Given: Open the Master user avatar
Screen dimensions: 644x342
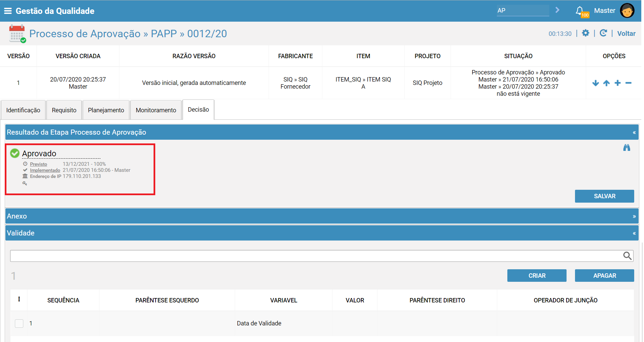Looking at the screenshot, I should (627, 10).
